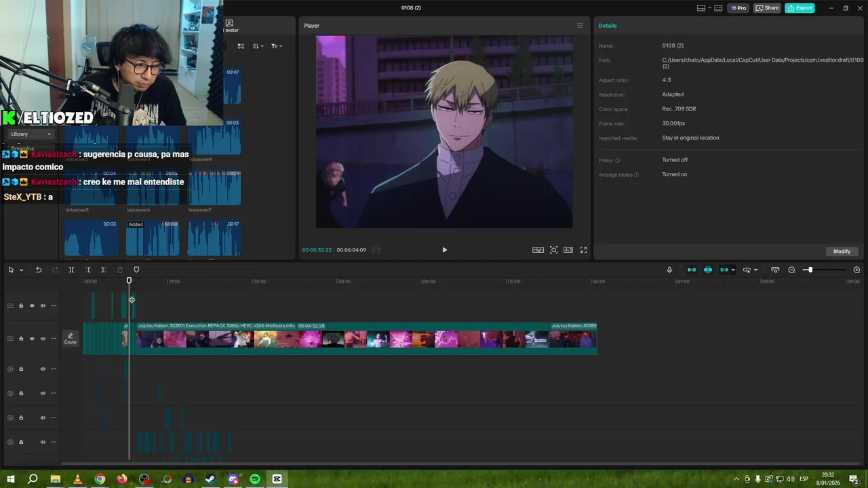This screenshot has height=488, width=868.
Task: Expand the trim cursor mode dropdown arrow
Action: point(755,270)
